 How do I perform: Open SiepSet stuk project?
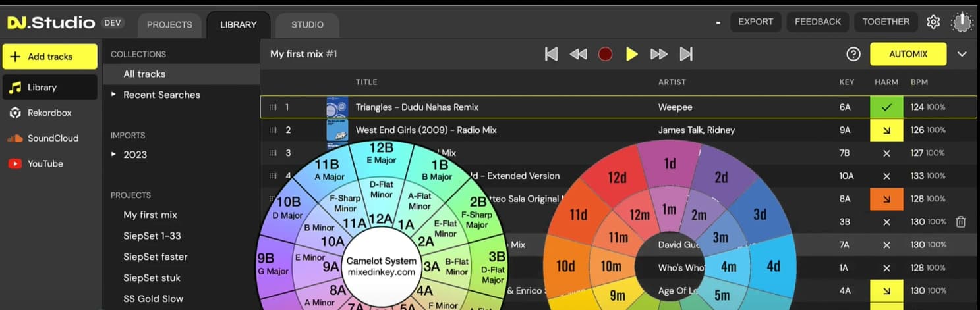pyautogui.click(x=152, y=278)
